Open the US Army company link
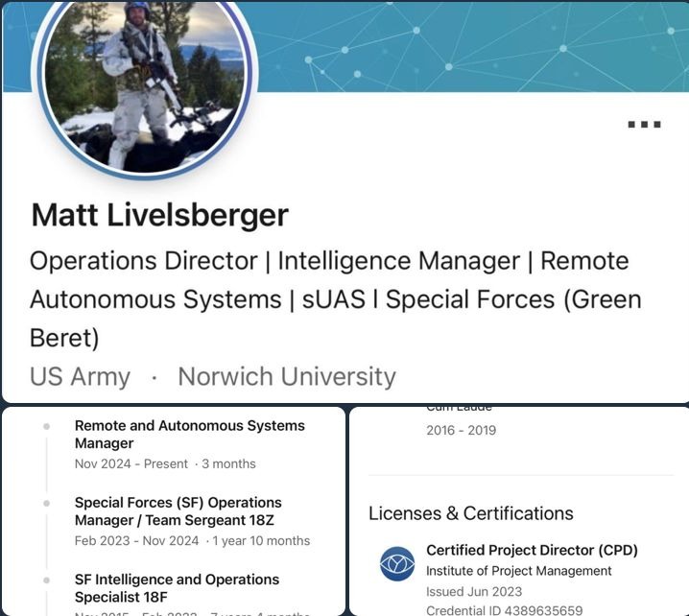This screenshot has width=689, height=616. [80, 376]
